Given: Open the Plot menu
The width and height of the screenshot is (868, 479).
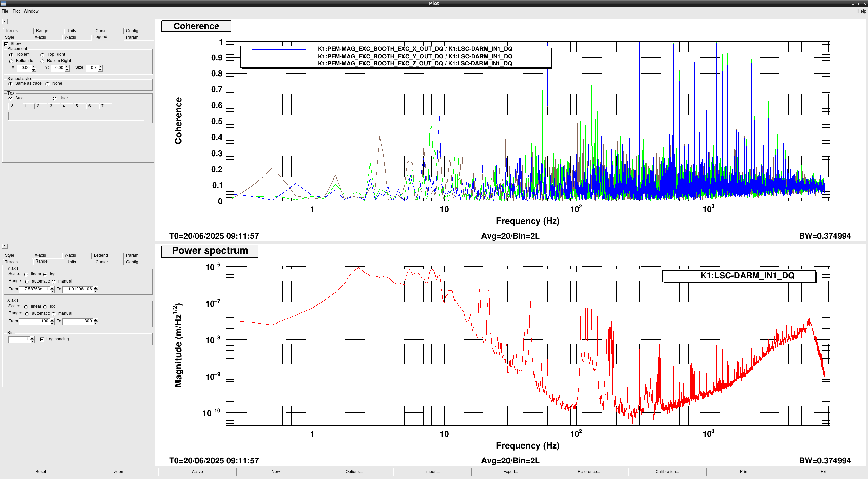Looking at the screenshot, I should 16,11.
